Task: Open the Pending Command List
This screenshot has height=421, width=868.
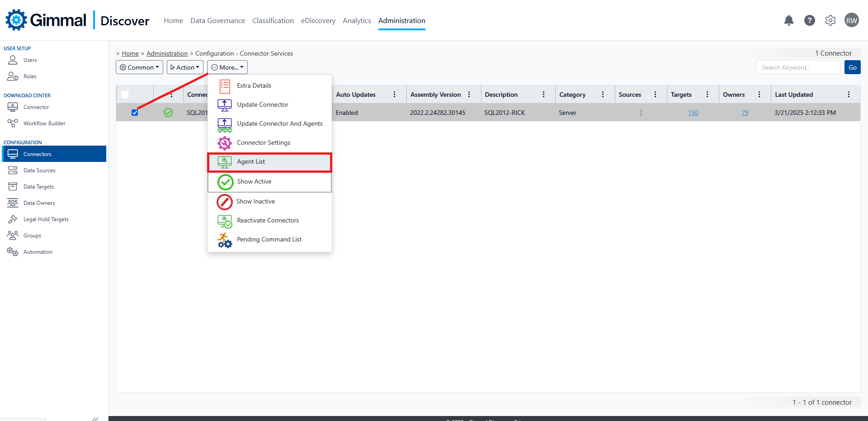Action: coord(269,239)
